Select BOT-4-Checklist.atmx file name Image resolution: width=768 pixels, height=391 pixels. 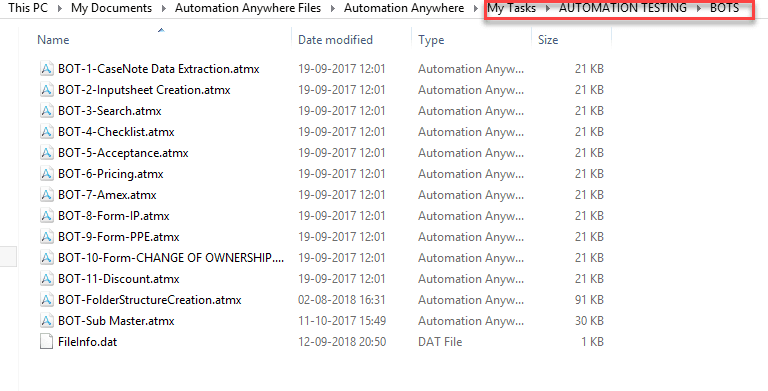click(x=116, y=132)
